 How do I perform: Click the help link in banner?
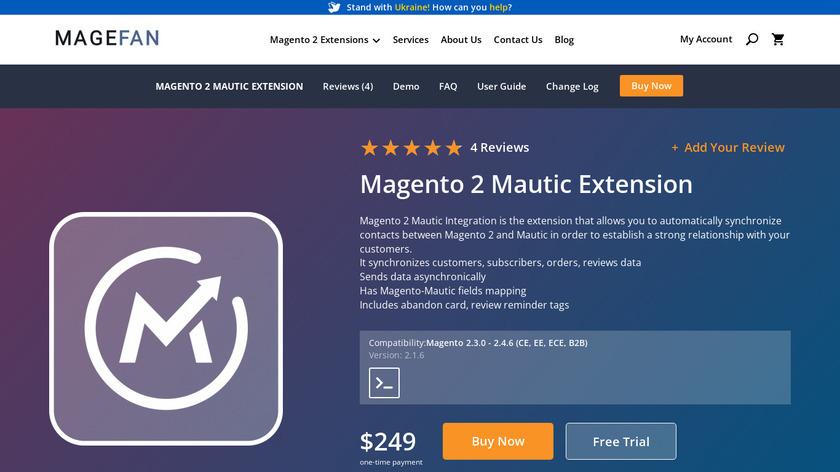coord(498,7)
